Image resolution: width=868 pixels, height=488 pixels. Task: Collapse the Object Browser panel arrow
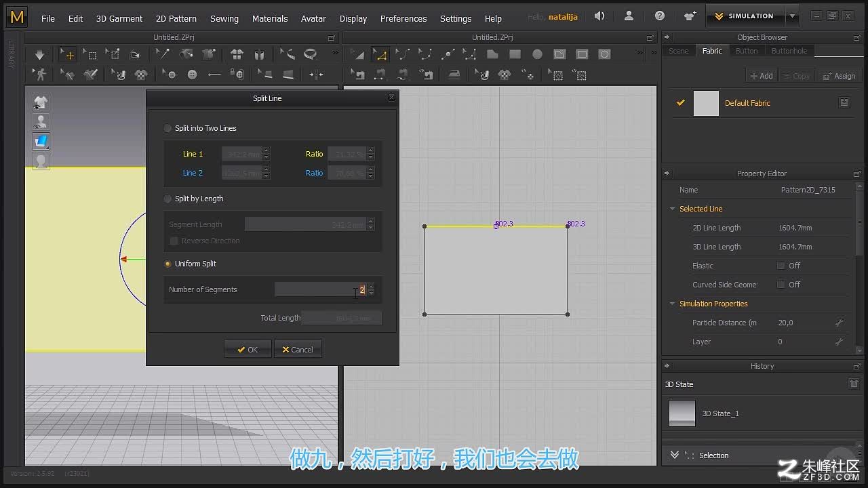667,37
